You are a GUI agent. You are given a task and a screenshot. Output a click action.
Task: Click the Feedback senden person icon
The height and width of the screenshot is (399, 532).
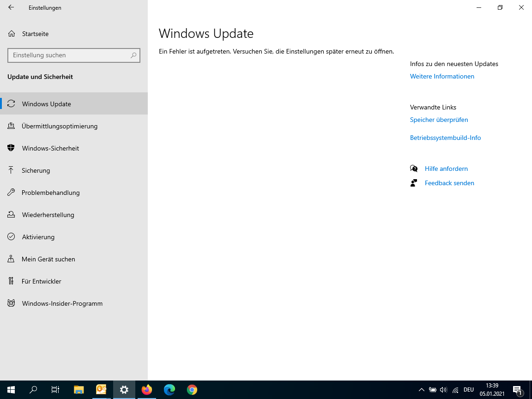click(x=414, y=183)
